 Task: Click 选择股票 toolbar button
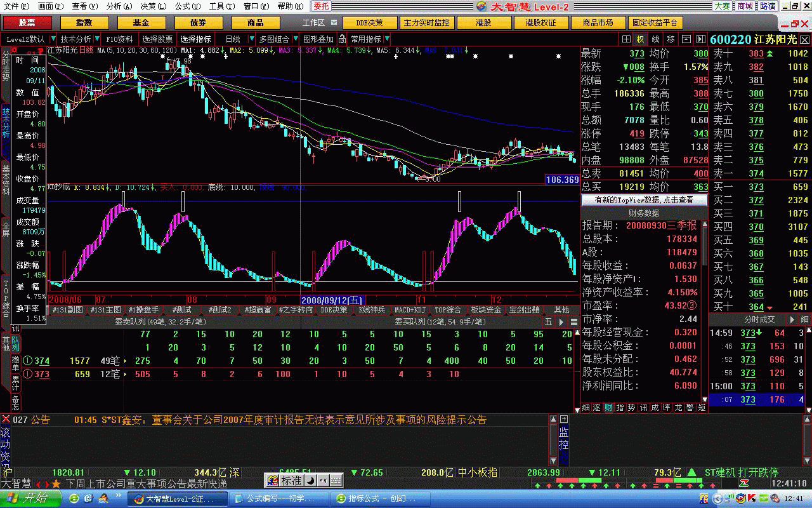[157, 39]
